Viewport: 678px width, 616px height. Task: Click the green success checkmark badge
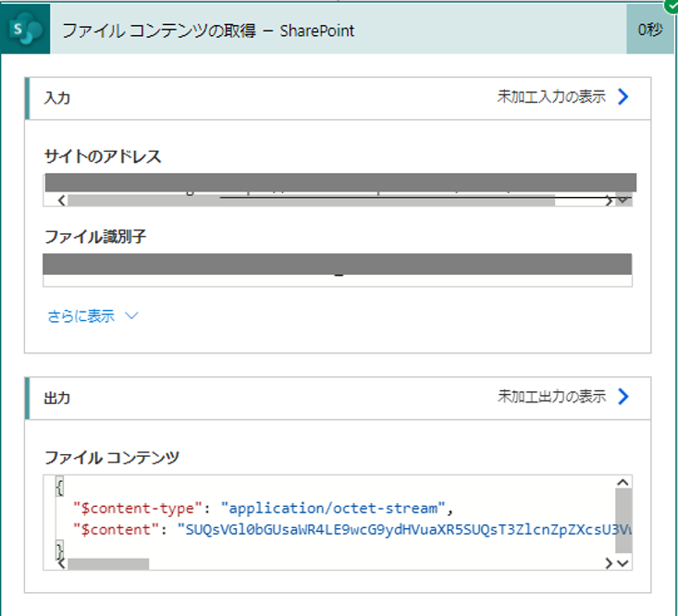672,6
